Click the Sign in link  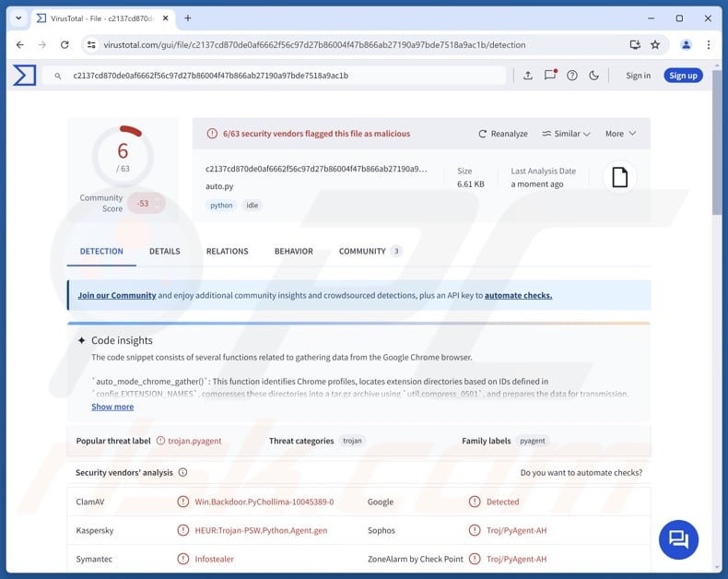[638, 76]
